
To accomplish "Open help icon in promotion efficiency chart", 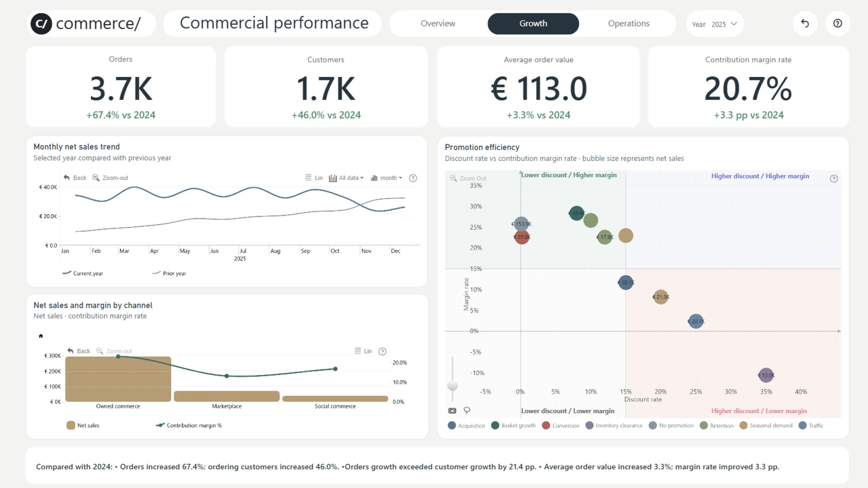I will [834, 178].
